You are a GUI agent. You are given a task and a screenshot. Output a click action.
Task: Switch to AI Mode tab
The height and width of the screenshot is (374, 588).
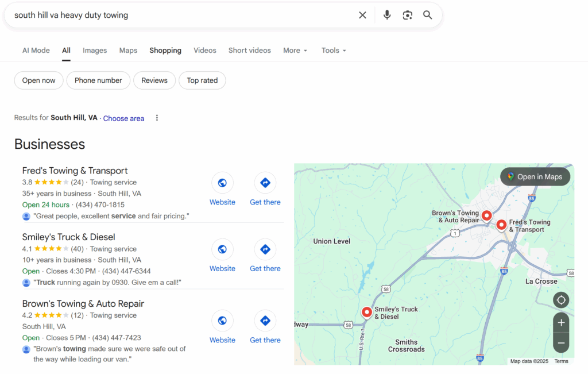click(x=36, y=50)
